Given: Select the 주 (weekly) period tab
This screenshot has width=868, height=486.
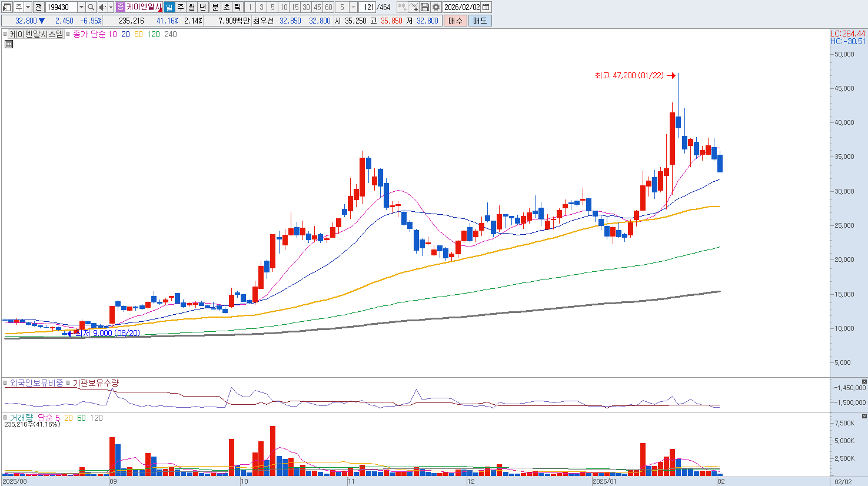Looking at the screenshot, I should pos(181,7).
